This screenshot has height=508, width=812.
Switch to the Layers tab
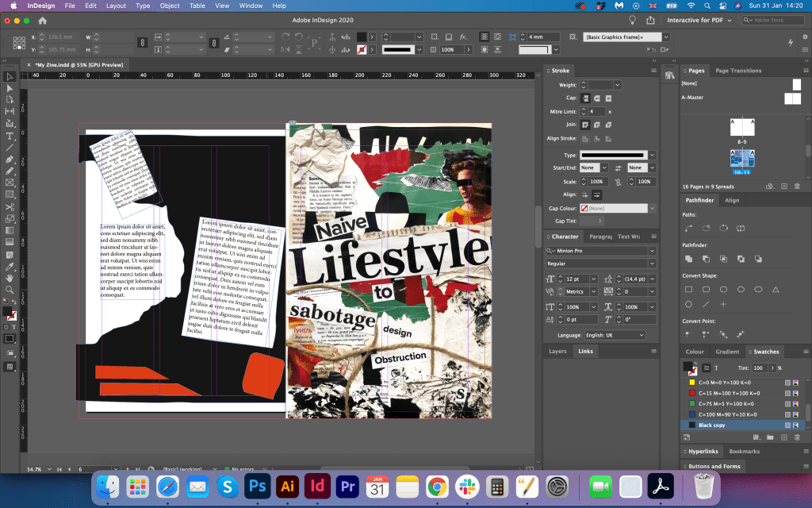(557, 351)
